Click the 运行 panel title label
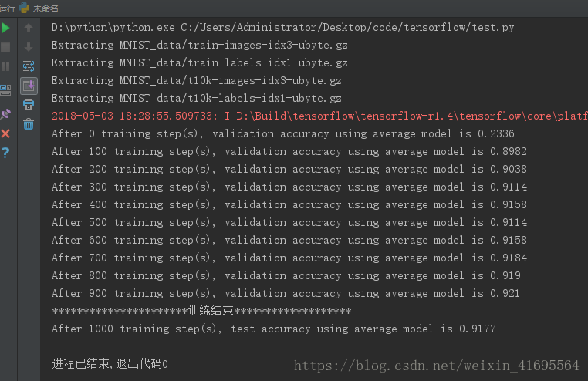 coord(8,8)
